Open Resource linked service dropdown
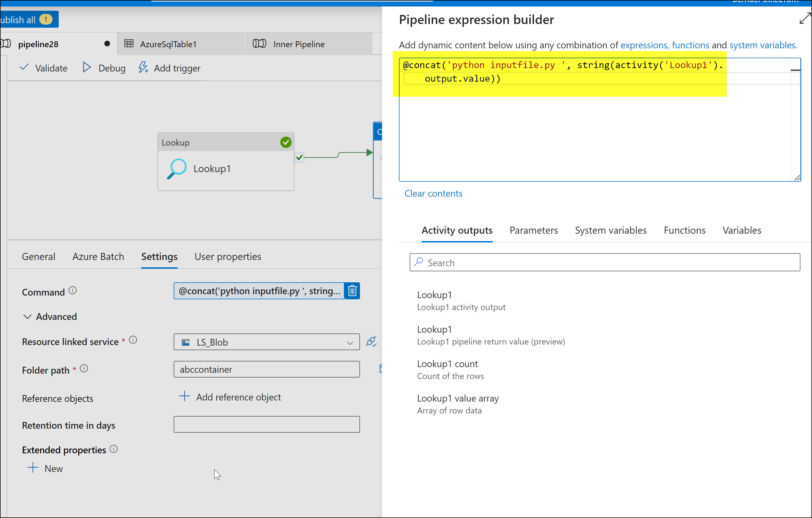 pyautogui.click(x=349, y=342)
